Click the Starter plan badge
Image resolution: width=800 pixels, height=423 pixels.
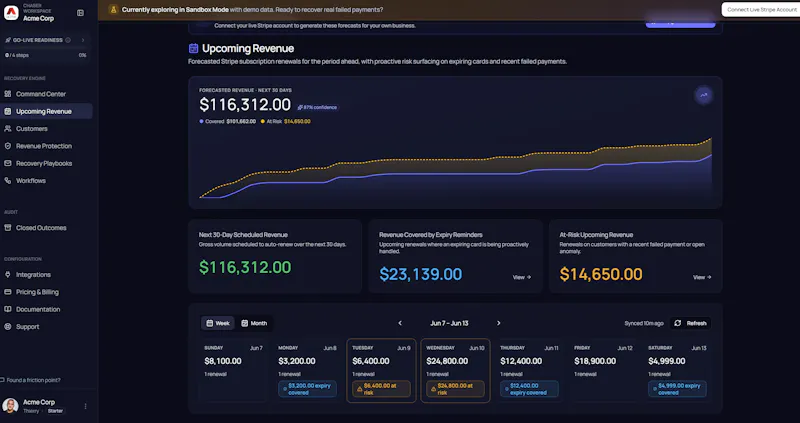click(x=55, y=411)
